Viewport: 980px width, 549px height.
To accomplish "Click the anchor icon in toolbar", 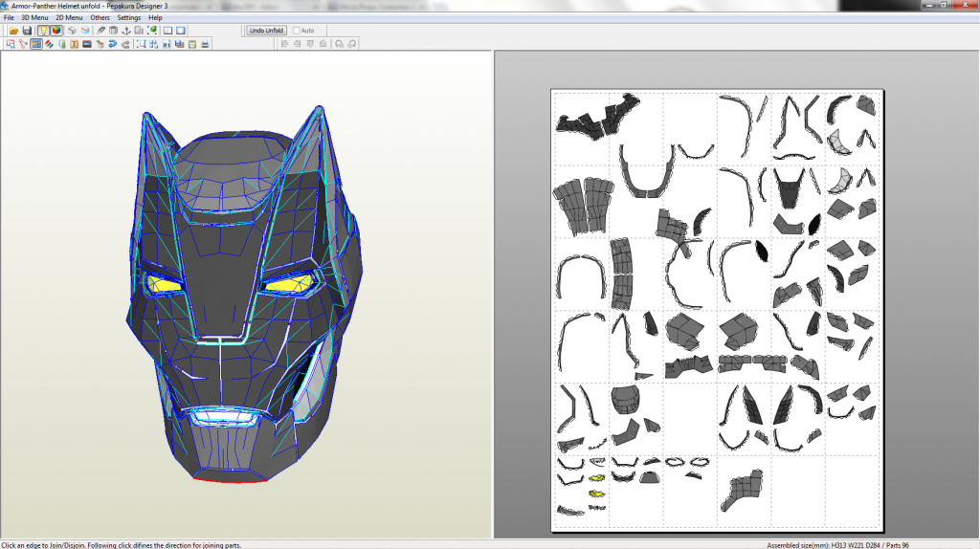I will tap(126, 30).
